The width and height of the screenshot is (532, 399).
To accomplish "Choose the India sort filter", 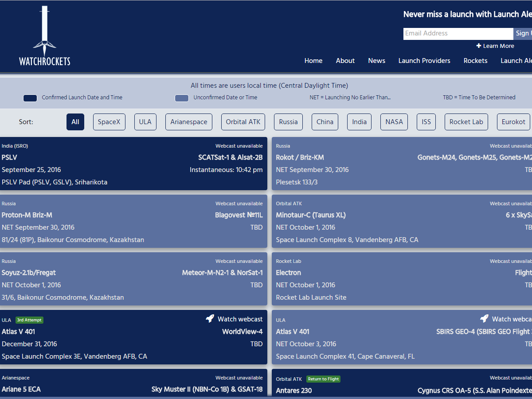I will [360, 122].
